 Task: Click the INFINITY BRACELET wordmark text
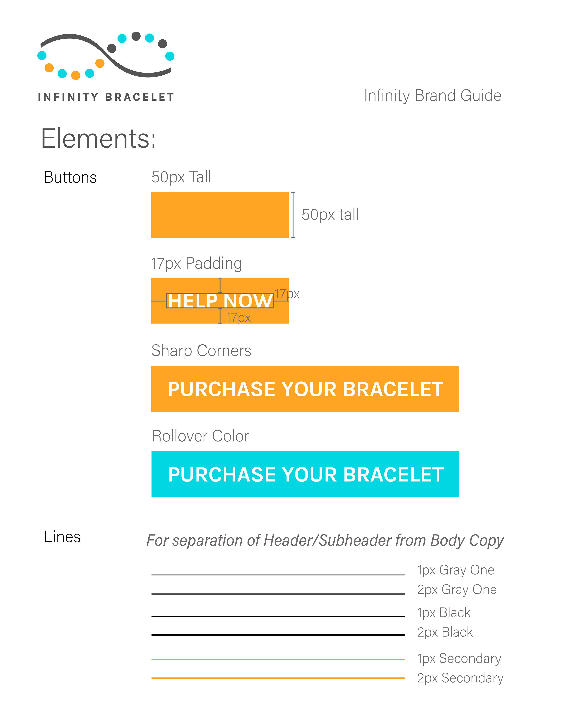pos(106,97)
